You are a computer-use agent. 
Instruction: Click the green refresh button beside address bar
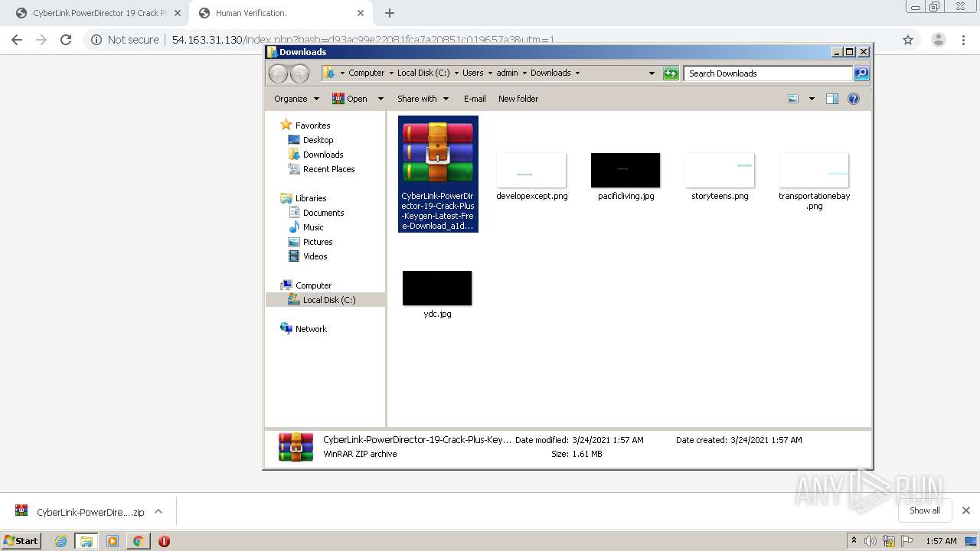pos(671,73)
